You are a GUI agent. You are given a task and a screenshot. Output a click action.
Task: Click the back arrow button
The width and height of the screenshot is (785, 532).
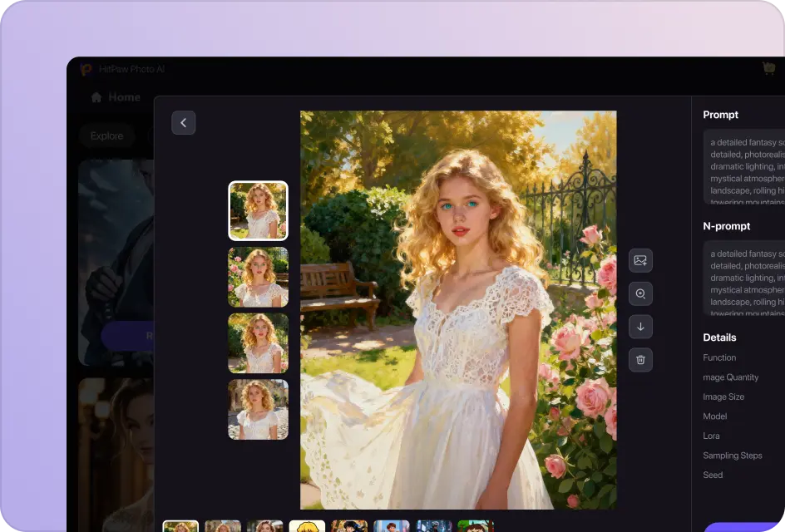coord(183,123)
